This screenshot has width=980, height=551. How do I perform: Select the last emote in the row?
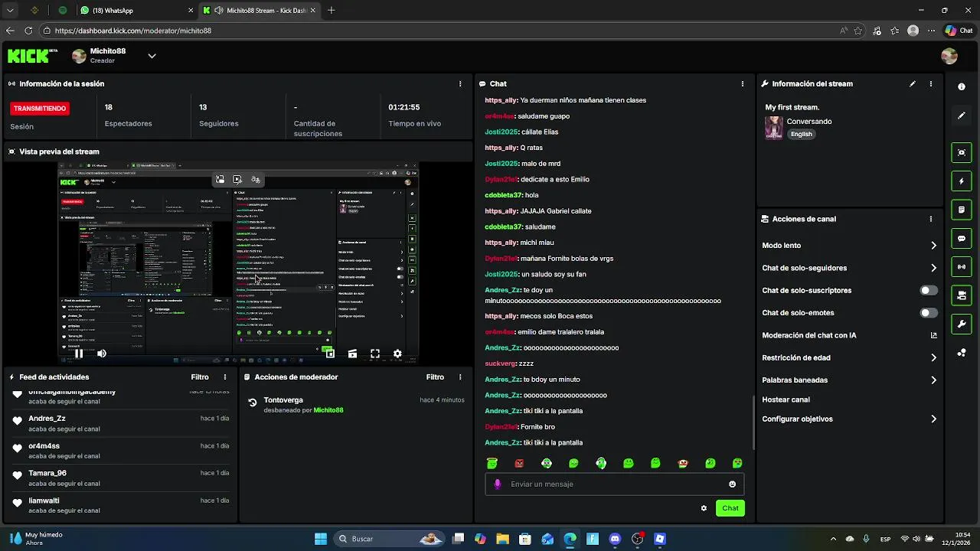point(737,463)
